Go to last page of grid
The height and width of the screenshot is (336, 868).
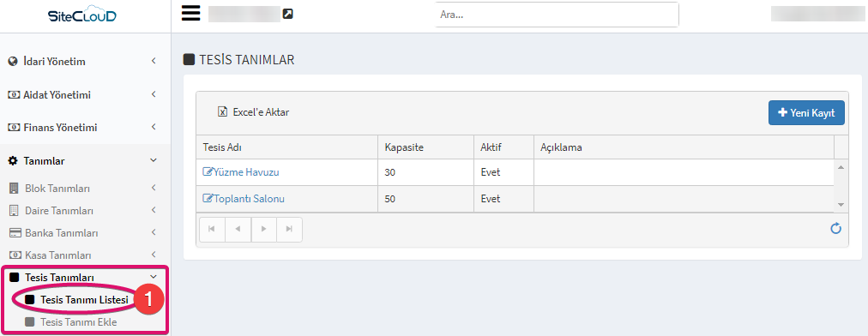tap(289, 229)
